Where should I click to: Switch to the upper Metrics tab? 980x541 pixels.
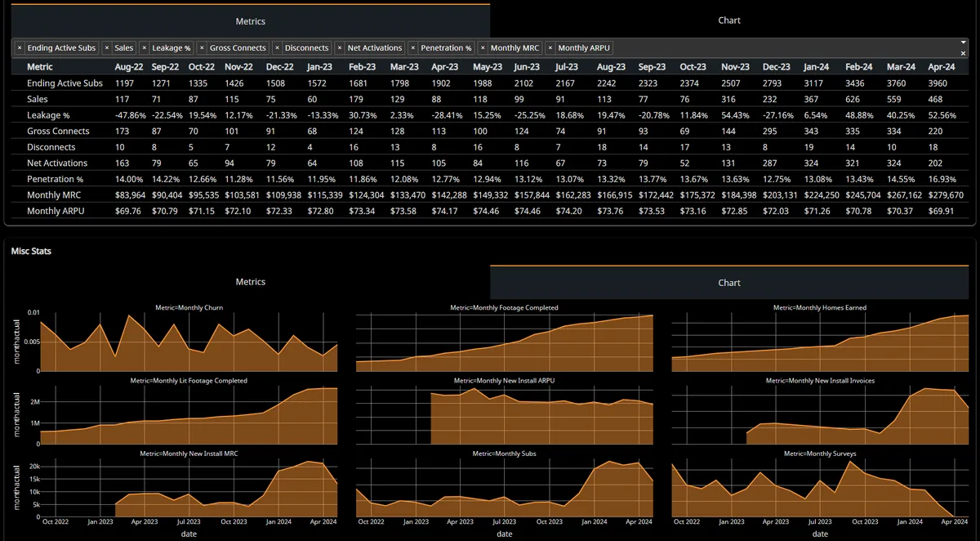(x=250, y=21)
